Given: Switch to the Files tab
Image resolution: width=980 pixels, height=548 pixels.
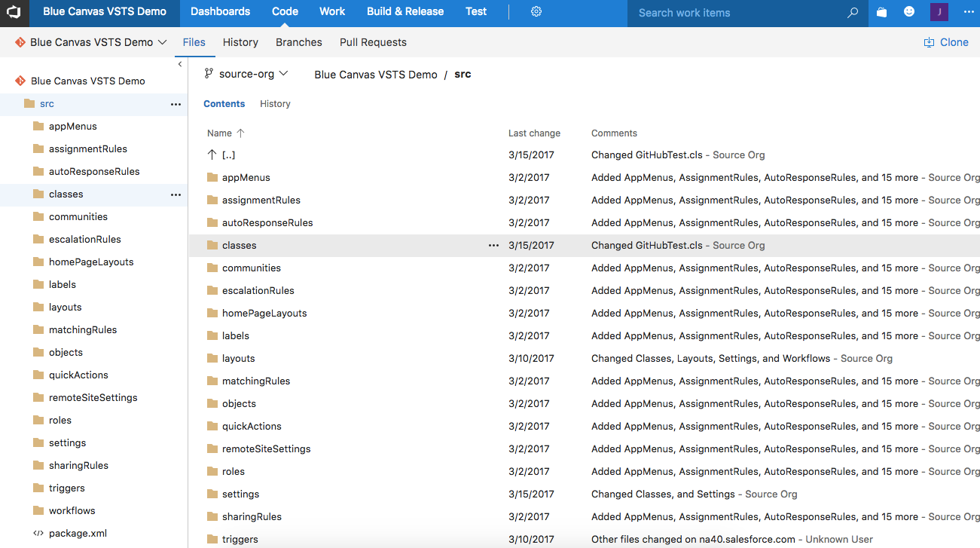Looking at the screenshot, I should 194,42.
